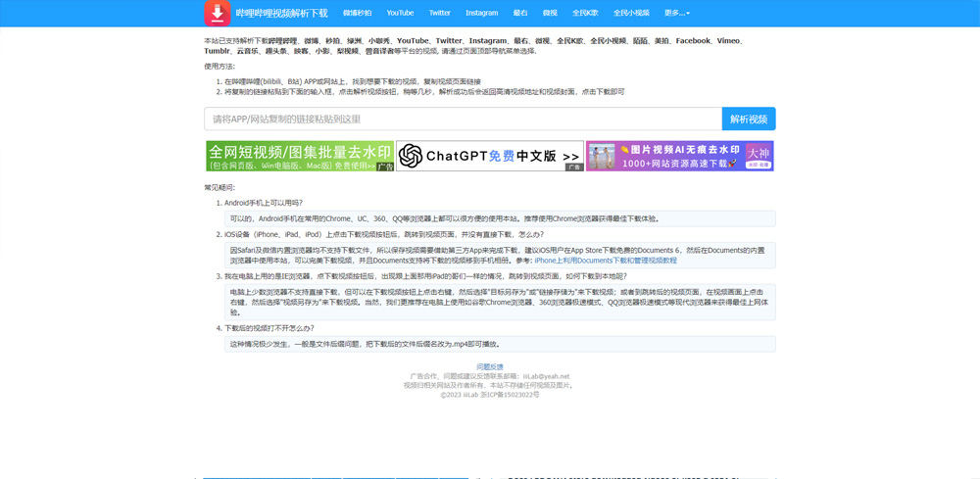The image size is (980, 479).
Task: Click the answer mentioning .mp4 file suffix
Action: (500, 344)
